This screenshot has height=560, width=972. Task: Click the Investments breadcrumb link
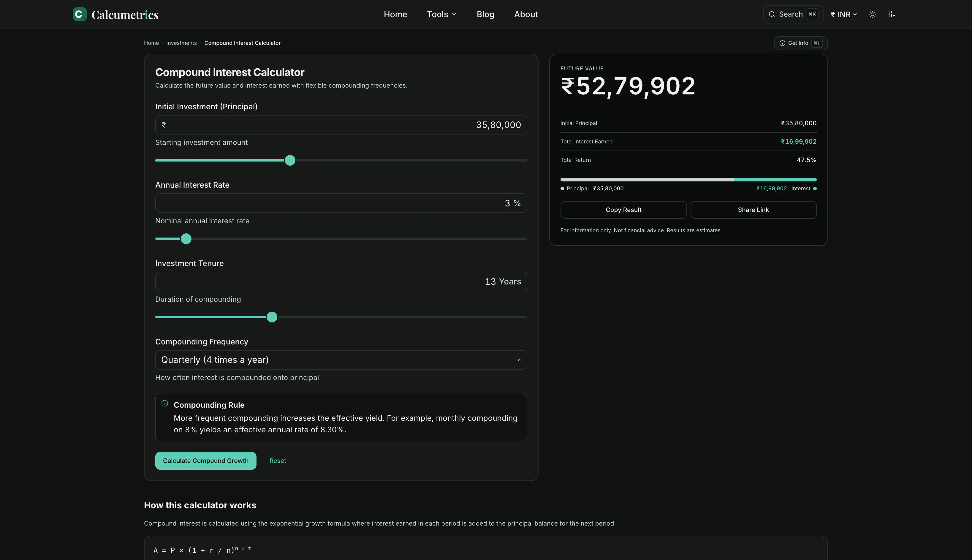click(x=181, y=43)
